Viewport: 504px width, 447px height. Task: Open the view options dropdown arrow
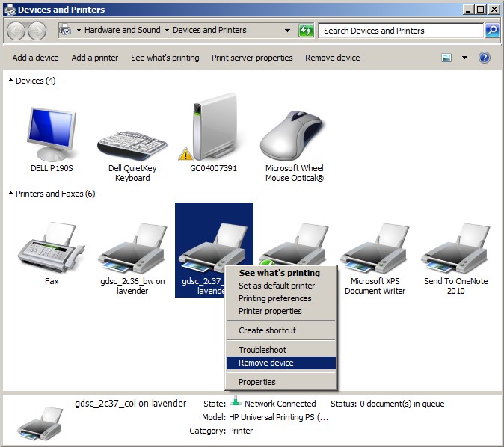464,58
